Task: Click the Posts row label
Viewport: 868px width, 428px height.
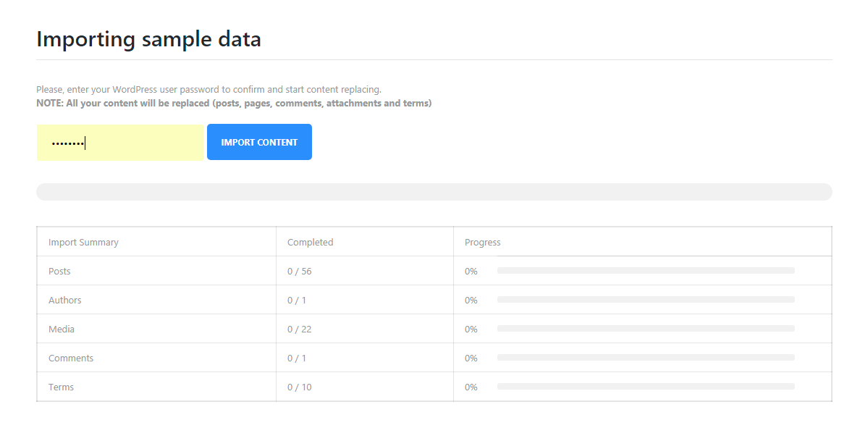Action: (x=59, y=272)
